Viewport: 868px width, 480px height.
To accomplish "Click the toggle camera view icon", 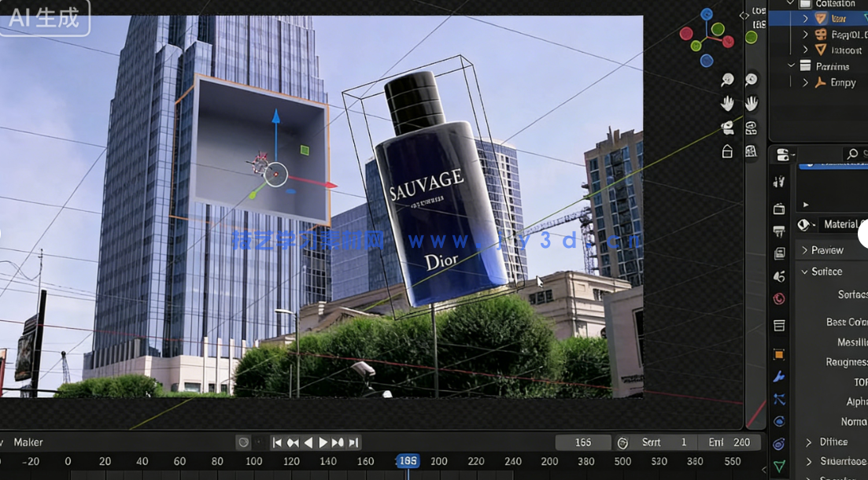I will point(728,127).
